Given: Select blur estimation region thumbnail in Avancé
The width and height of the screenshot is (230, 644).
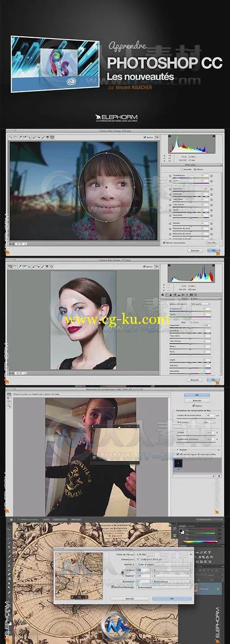Looking at the screenshot, I should tap(178, 463).
